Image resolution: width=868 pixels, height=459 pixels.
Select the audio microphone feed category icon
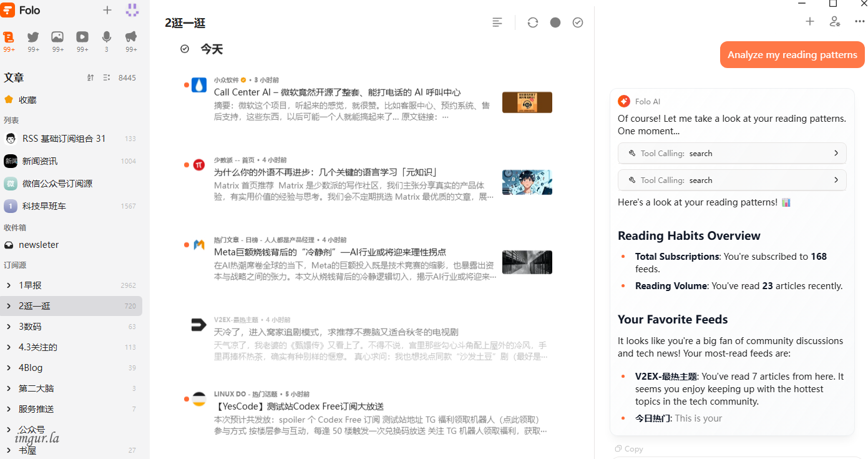pos(107,37)
